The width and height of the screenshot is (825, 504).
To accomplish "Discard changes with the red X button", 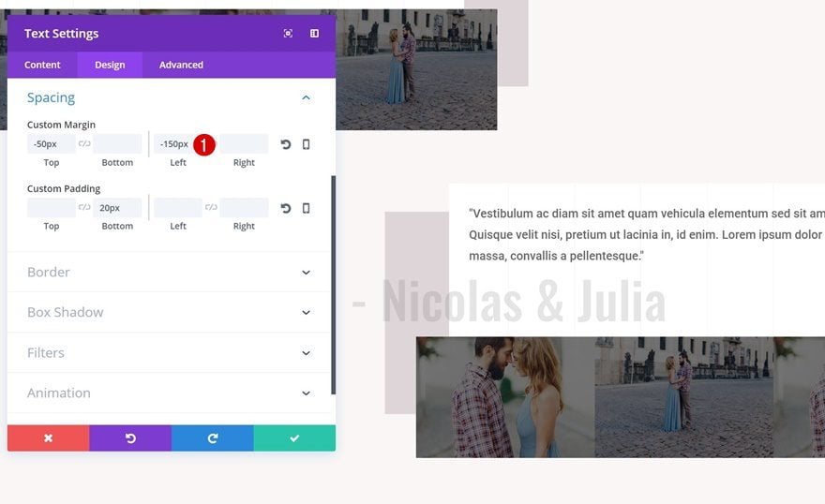I will [48, 438].
